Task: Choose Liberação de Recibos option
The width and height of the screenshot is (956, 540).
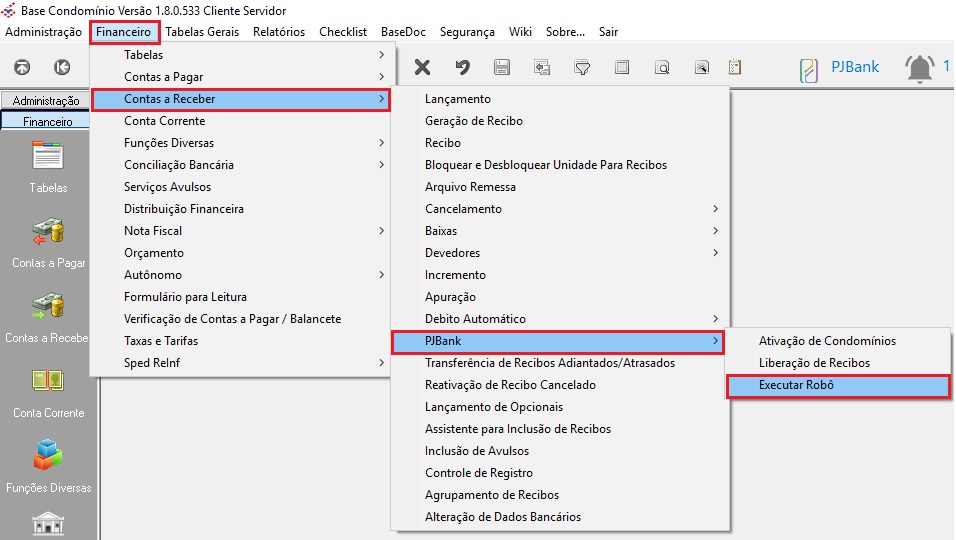Action: click(838, 363)
